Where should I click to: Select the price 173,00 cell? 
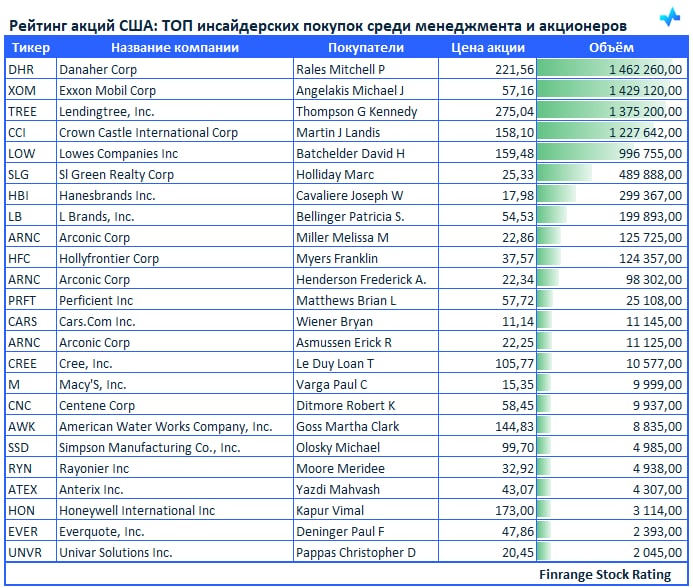(x=487, y=510)
